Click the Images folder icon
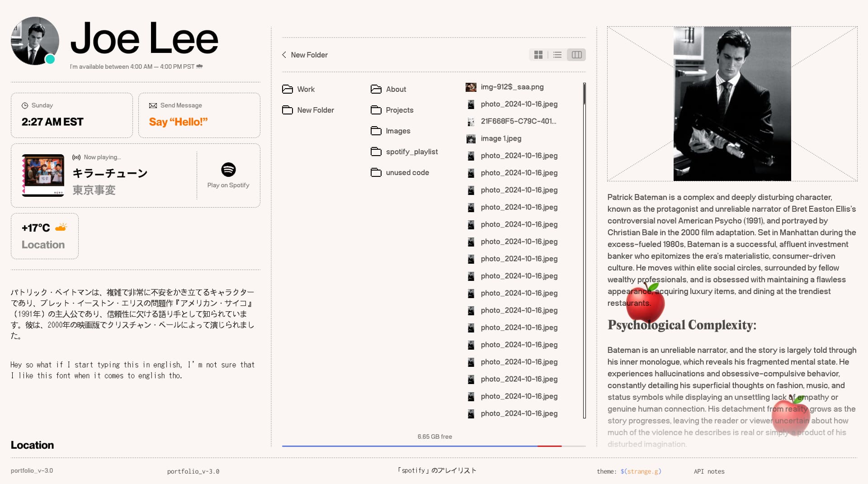The image size is (868, 484). (376, 131)
